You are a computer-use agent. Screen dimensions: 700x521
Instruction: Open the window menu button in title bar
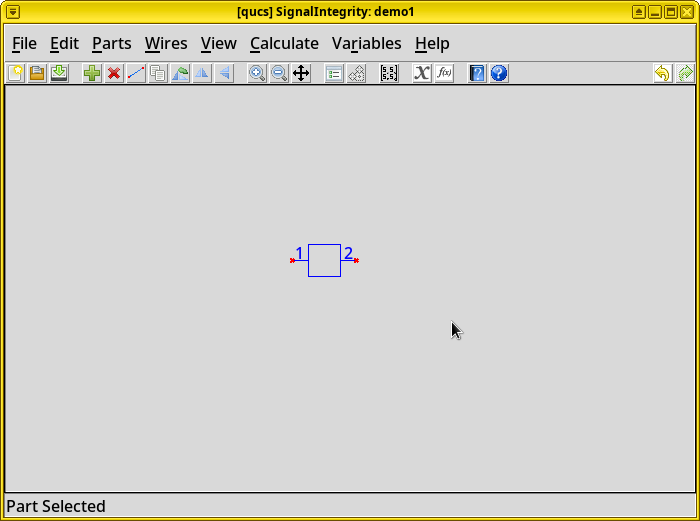13,11
